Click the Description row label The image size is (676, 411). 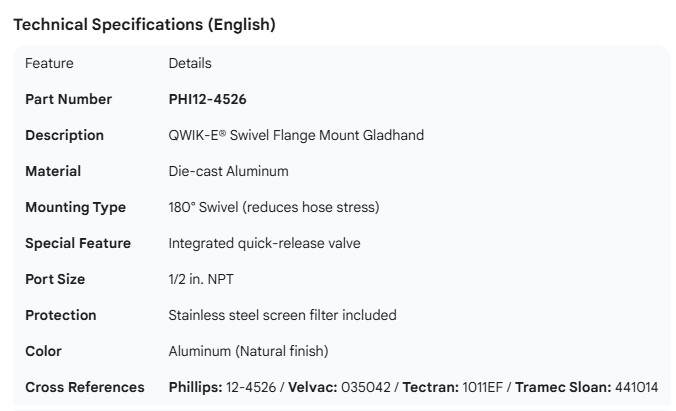click(x=64, y=135)
